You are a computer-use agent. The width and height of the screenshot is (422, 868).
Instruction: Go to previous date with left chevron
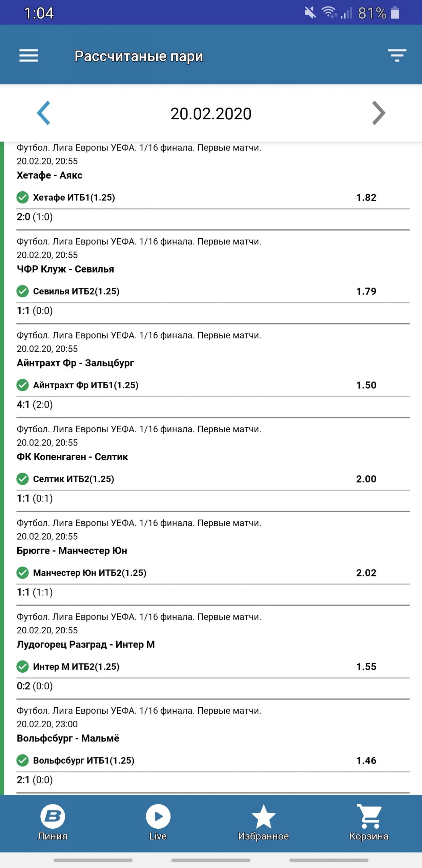[44, 113]
